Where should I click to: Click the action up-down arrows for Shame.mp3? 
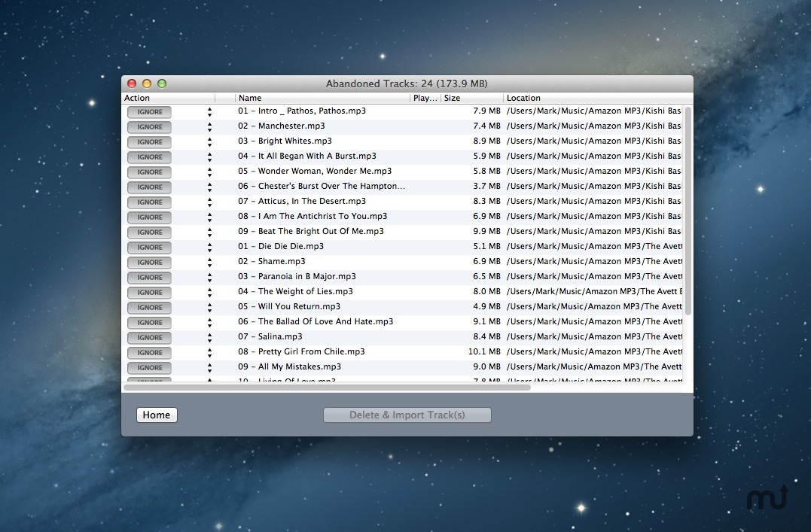[209, 262]
